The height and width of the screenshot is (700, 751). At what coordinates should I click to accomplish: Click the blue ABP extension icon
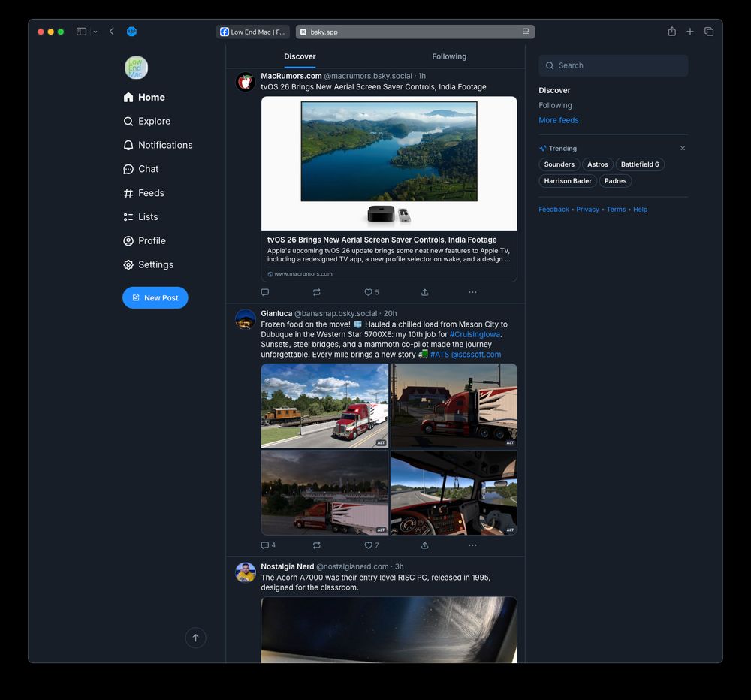pyautogui.click(x=131, y=32)
